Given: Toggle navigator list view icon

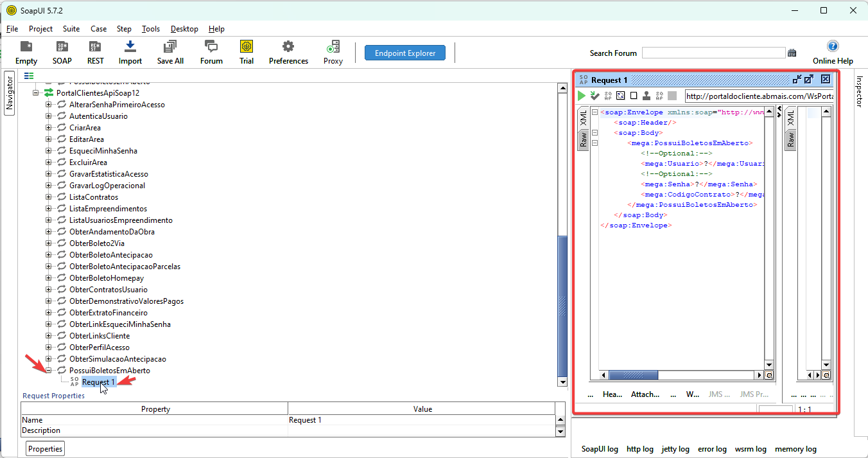Looking at the screenshot, I should tap(29, 76).
